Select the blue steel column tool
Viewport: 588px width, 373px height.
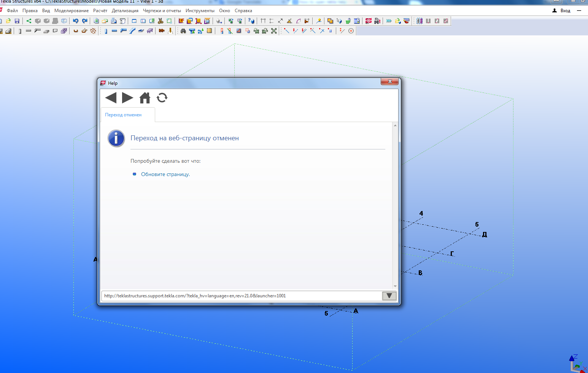point(106,31)
